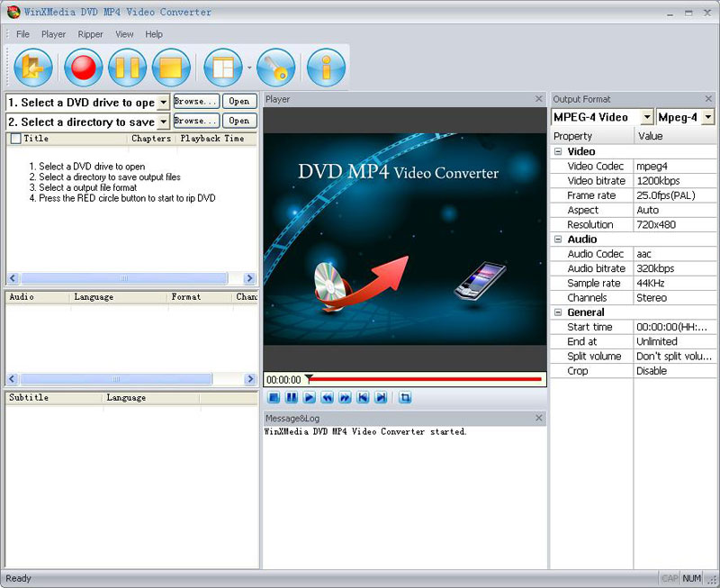Select the Split volume value field
720x588 pixels.
tap(675, 357)
